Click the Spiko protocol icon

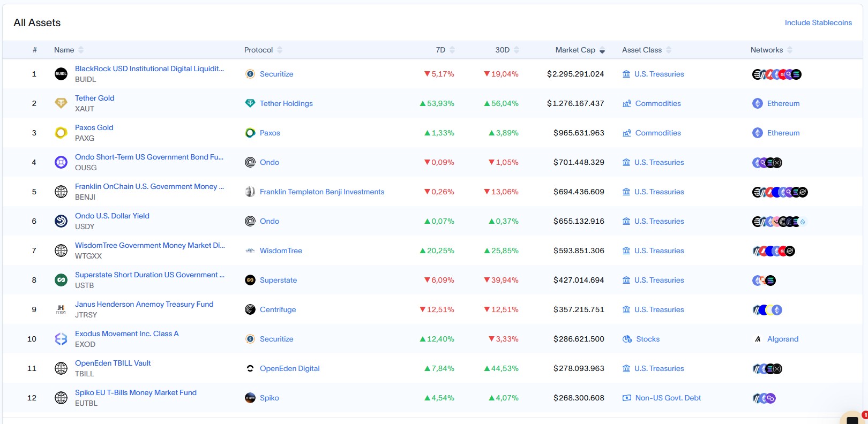(250, 398)
